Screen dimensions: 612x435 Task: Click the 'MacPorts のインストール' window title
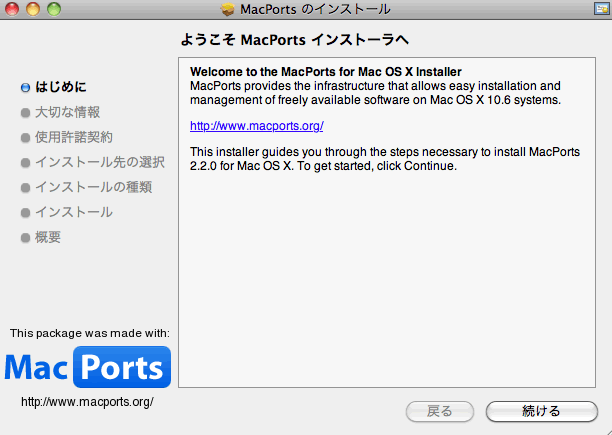(315, 9)
